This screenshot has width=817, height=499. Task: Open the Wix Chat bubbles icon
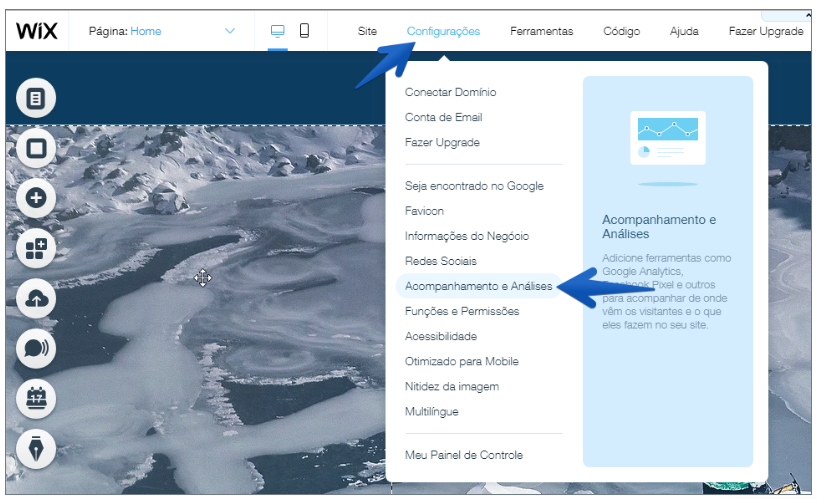coord(36,349)
